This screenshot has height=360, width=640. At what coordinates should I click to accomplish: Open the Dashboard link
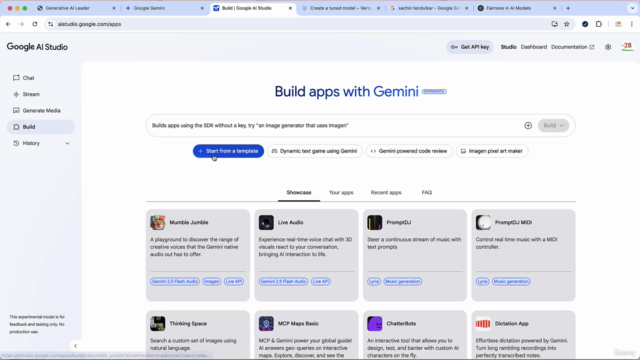(533, 47)
